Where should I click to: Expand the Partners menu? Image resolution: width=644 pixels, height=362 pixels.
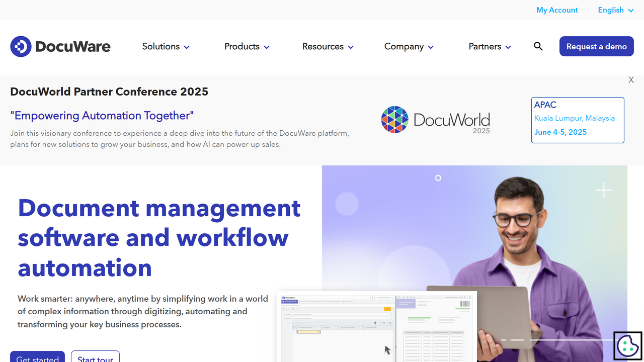click(490, 46)
